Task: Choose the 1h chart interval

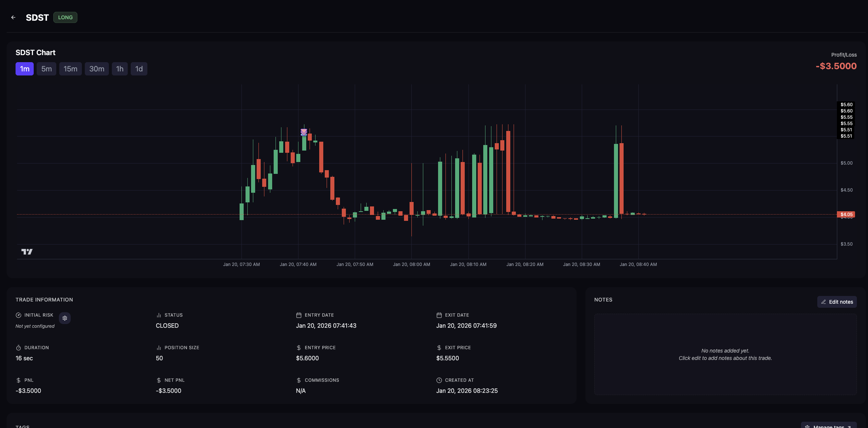Action: 120,69
